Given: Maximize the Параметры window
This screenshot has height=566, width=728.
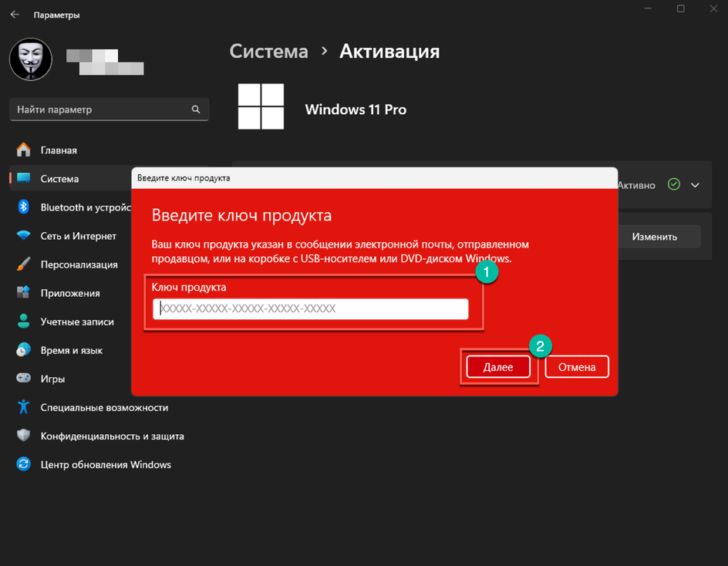Looking at the screenshot, I should point(681,8).
